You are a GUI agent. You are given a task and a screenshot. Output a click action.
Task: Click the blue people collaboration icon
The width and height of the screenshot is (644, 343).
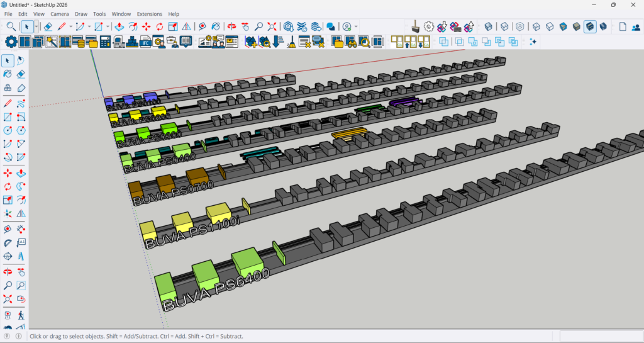(x=636, y=27)
